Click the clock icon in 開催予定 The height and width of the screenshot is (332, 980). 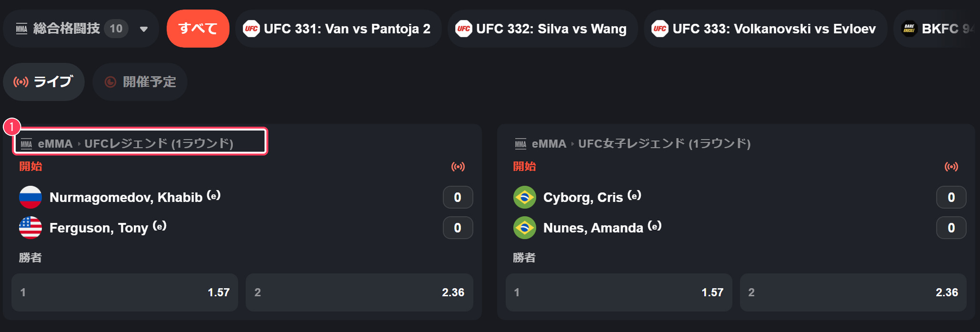tap(110, 82)
